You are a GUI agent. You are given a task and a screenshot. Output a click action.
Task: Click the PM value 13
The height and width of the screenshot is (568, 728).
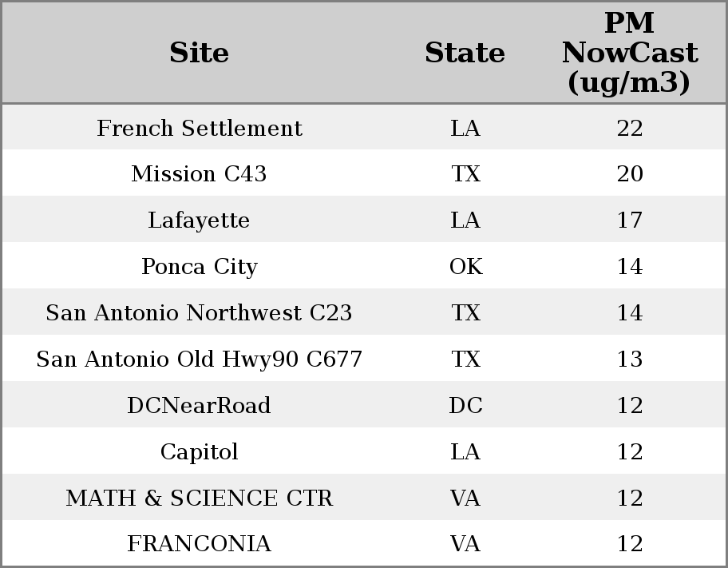point(629,359)
